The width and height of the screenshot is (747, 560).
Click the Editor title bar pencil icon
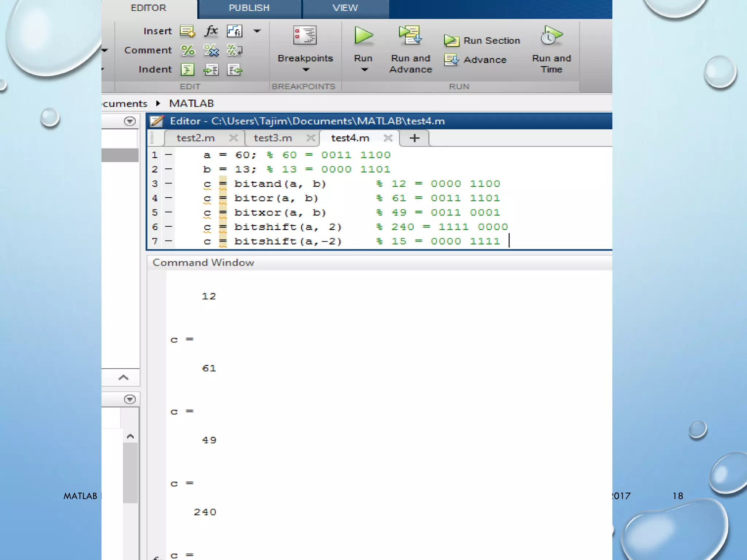[x=157, y=121]
